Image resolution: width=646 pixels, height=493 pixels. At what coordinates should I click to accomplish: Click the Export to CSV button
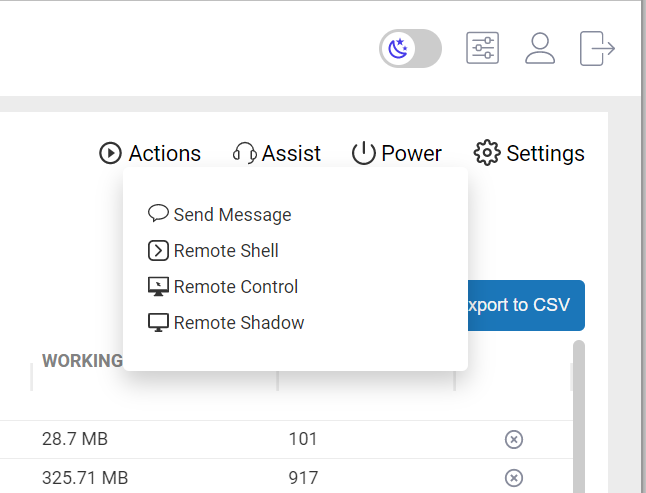526,305
